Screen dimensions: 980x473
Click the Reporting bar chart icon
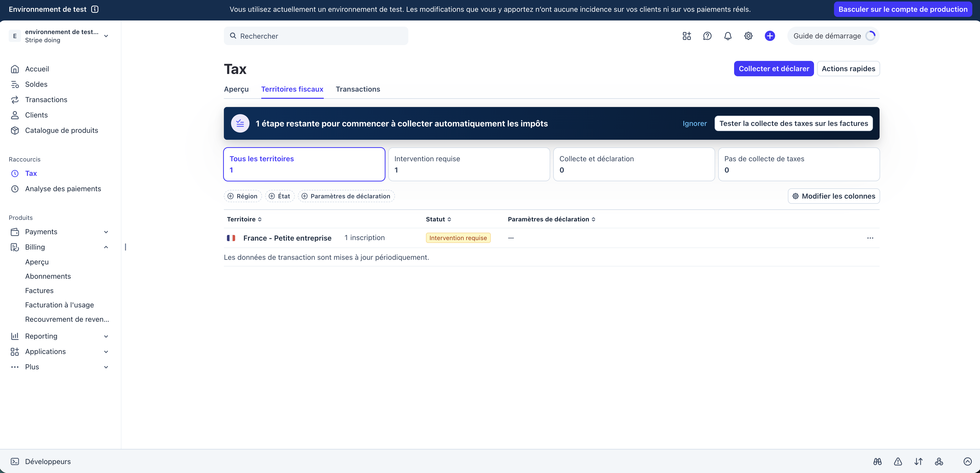tap(15, 336)
